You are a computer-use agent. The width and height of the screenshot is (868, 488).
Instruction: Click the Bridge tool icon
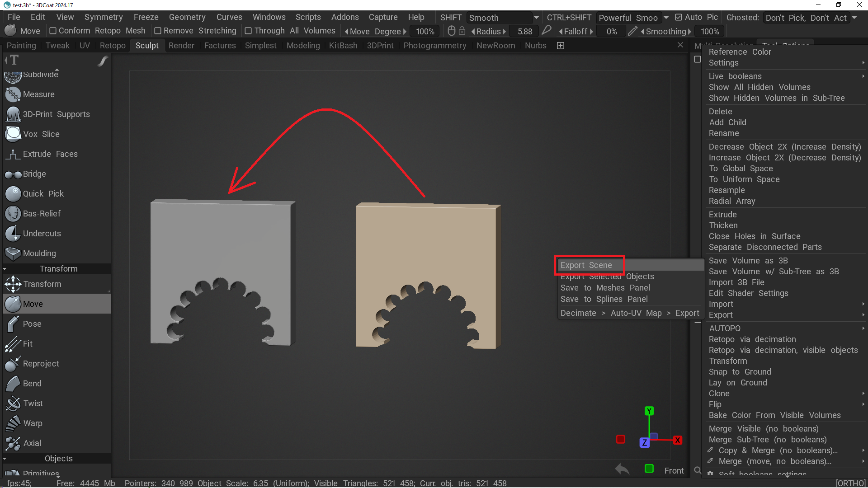point(13,174)
